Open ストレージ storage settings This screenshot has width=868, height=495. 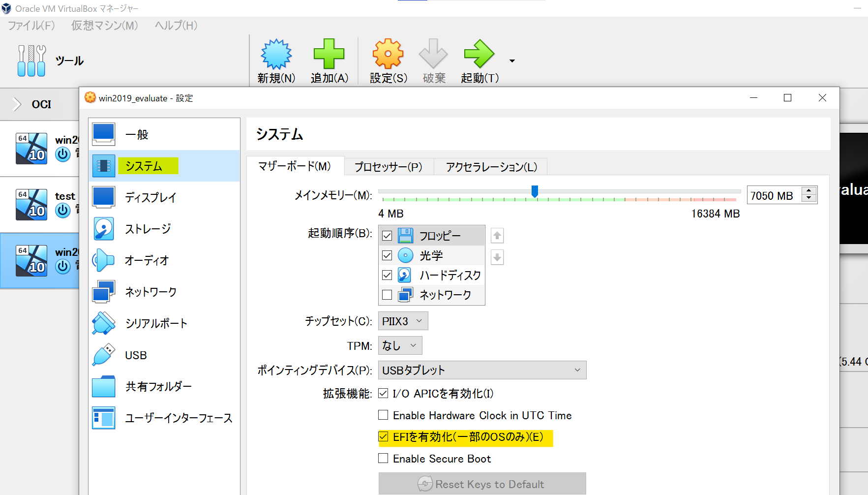tap(164, 229)
